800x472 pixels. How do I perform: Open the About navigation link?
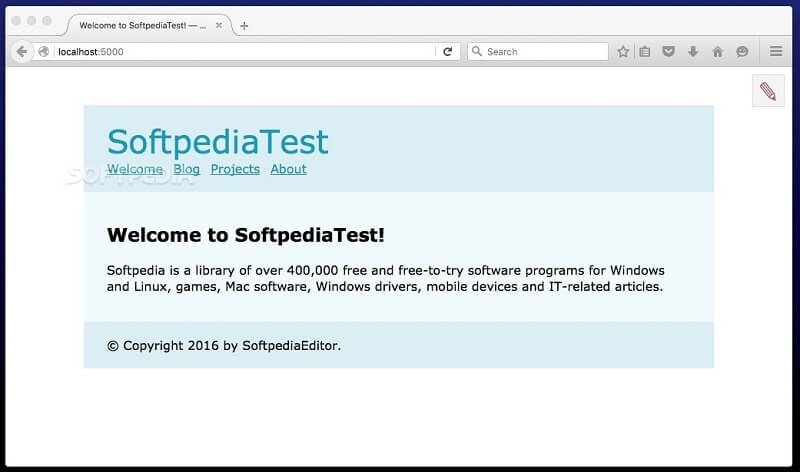tap(288, 169)
